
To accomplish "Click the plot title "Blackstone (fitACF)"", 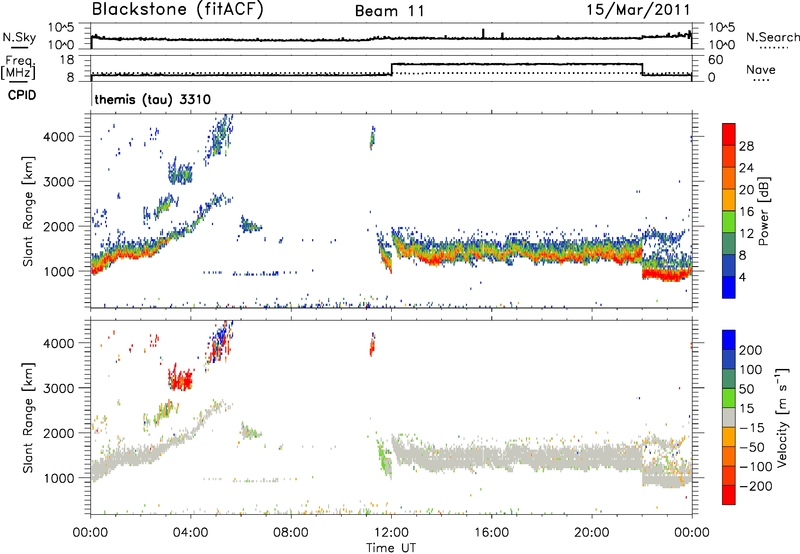I will [178, 9].
